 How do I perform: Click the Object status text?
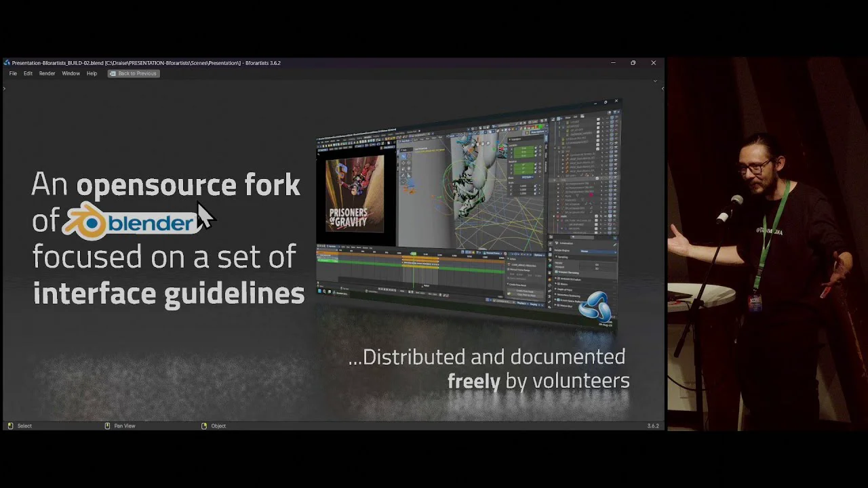pyautogui.click(x=218, y=426)
